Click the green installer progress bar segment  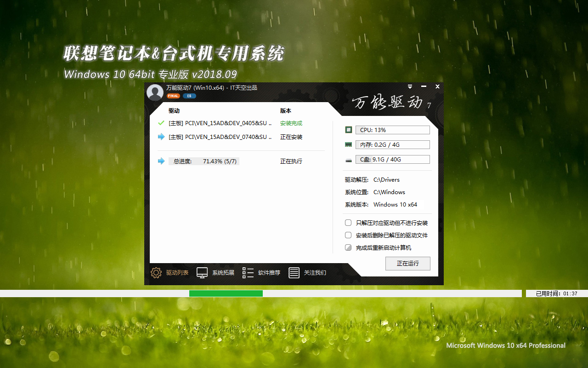pos(226,293)
